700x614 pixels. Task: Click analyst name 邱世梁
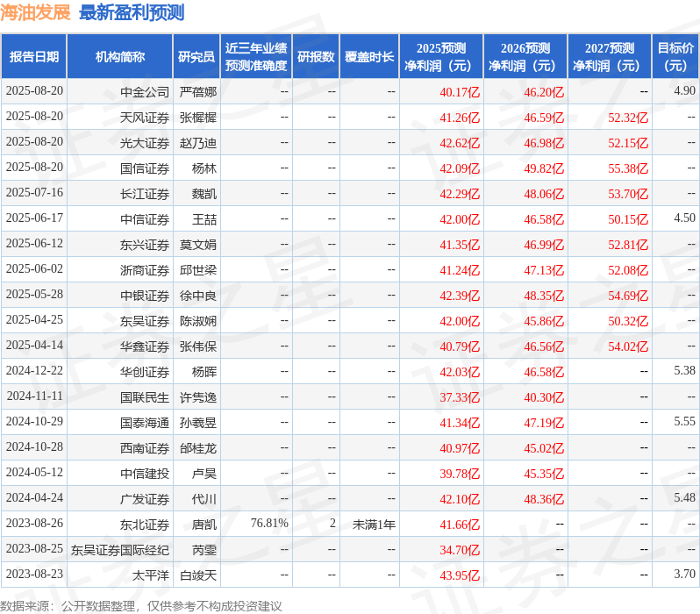click(x=197, y=270)
